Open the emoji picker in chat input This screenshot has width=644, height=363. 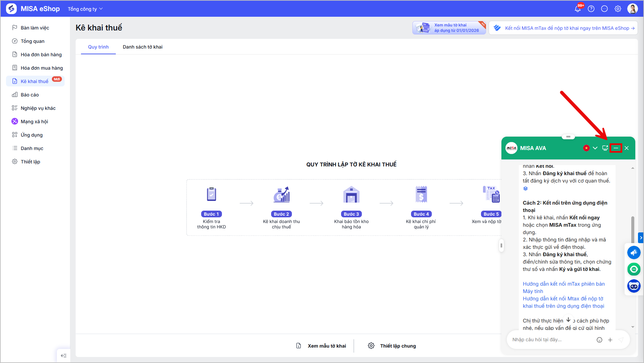pyautogui.click(x=599, y=340)
